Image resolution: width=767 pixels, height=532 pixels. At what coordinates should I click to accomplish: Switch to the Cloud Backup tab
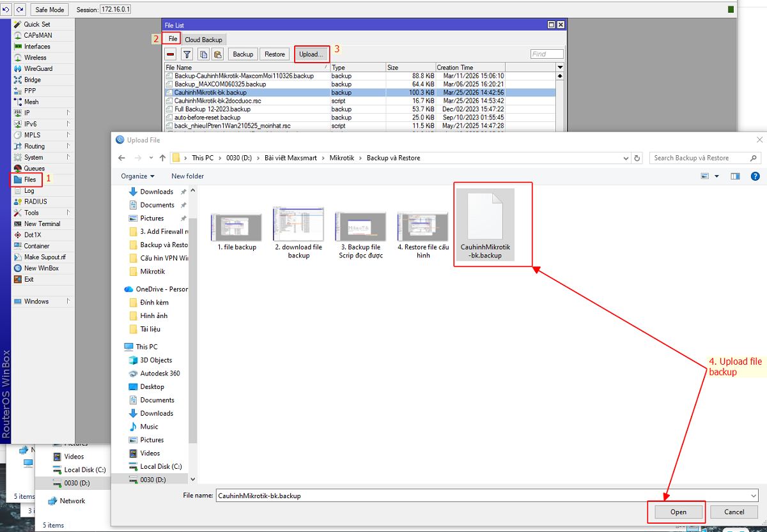[203, 38]
